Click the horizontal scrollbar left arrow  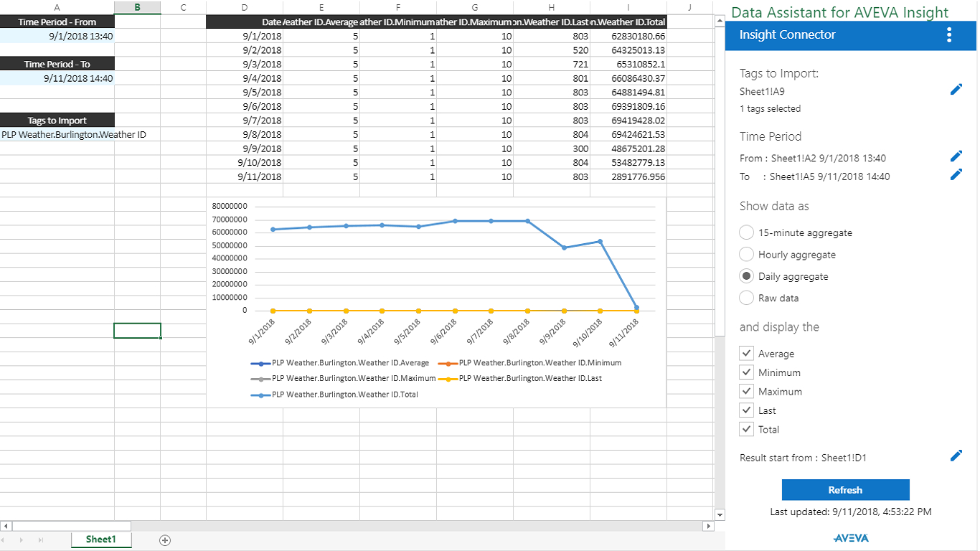pos(6,526)
